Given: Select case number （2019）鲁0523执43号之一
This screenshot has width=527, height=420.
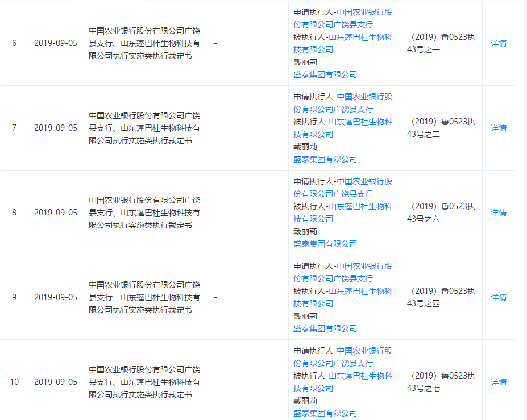Looking at the screenshot, I should click(x=441, y=43).
